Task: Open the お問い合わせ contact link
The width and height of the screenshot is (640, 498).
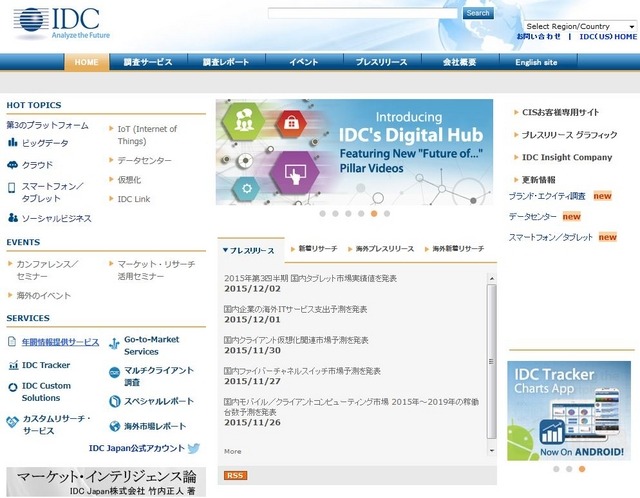Action: click(x=539, y=36)
